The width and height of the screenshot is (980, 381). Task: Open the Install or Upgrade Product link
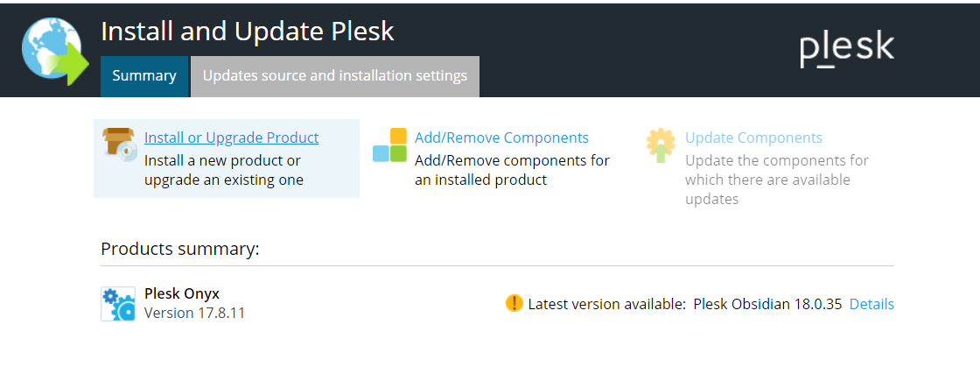231,138
